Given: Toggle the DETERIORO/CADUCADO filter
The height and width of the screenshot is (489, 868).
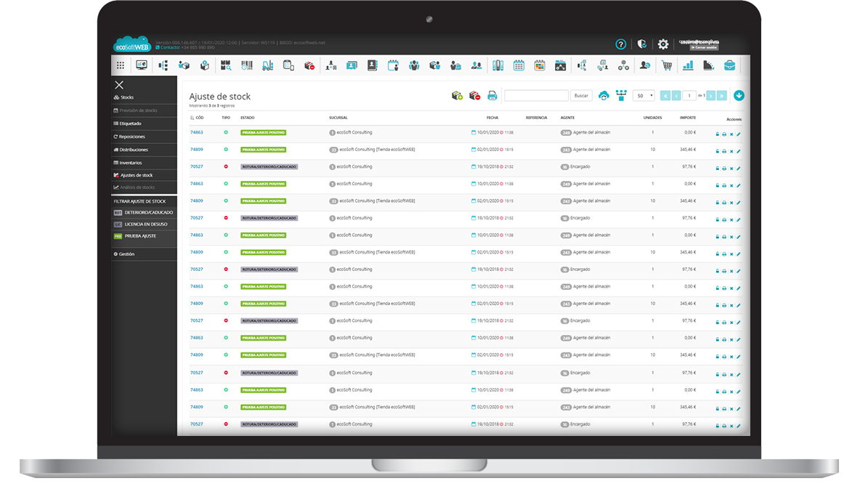Looking at the screenshot, I should [143, 213].
